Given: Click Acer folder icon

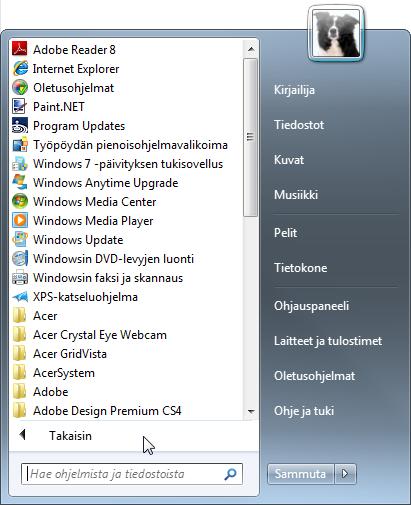Looking at the screenshot, I should (19, 316).
